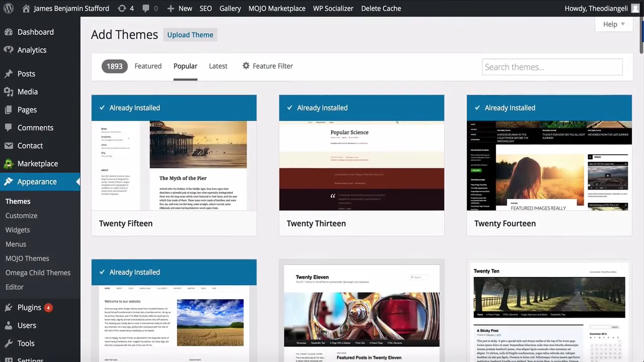Click the Tools wrench icon

[x=9, y=343]
